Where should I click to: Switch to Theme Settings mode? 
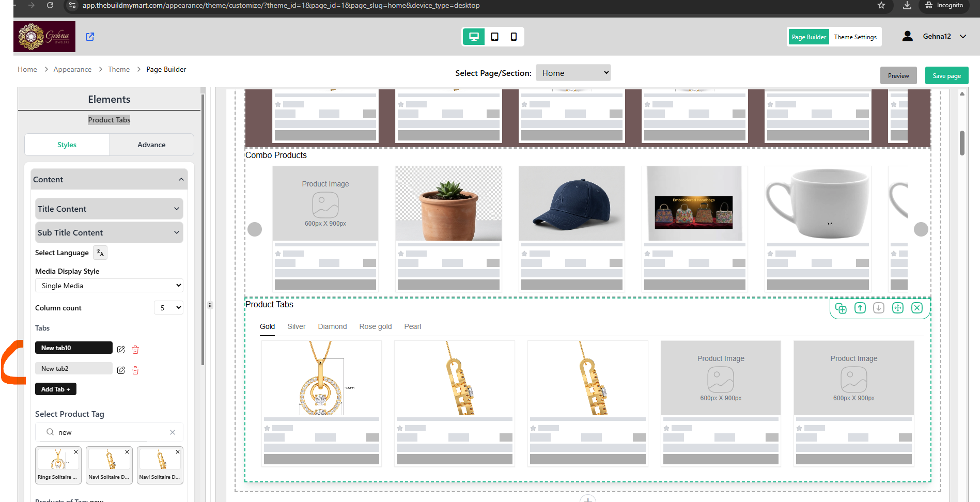click(855, 37)
